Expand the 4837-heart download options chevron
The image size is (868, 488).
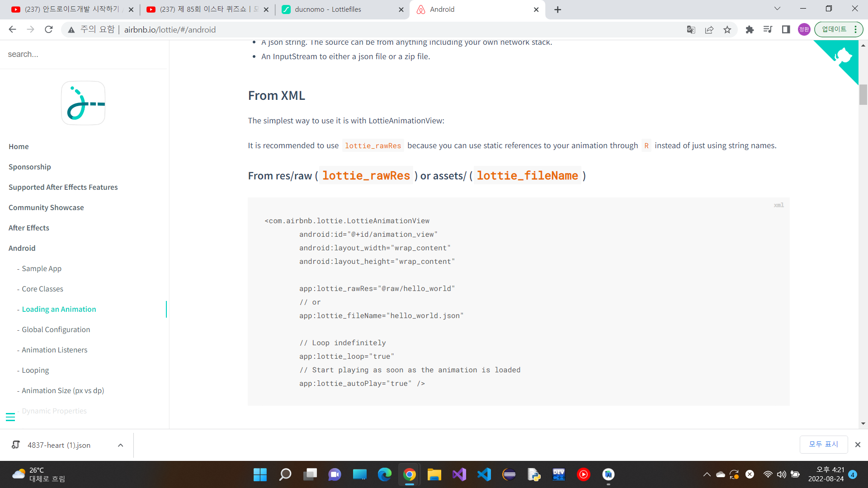pyautogui.click(x=120, y=445)
